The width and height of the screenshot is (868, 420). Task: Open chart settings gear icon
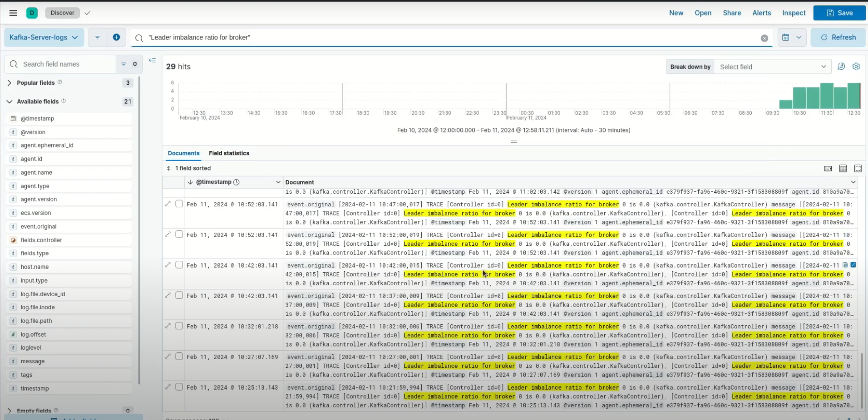856,66
